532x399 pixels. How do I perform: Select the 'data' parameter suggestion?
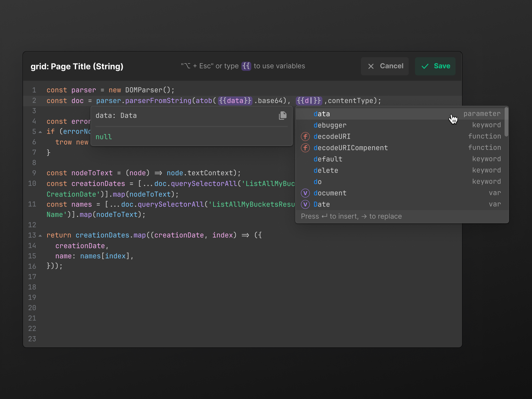coord(400,114)
